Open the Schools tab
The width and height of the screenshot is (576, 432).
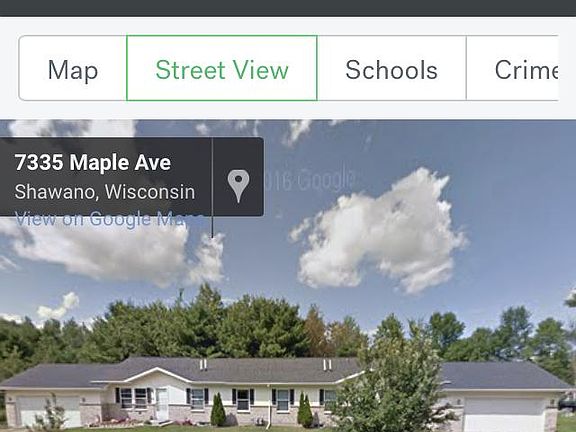(x=392, y=69)
